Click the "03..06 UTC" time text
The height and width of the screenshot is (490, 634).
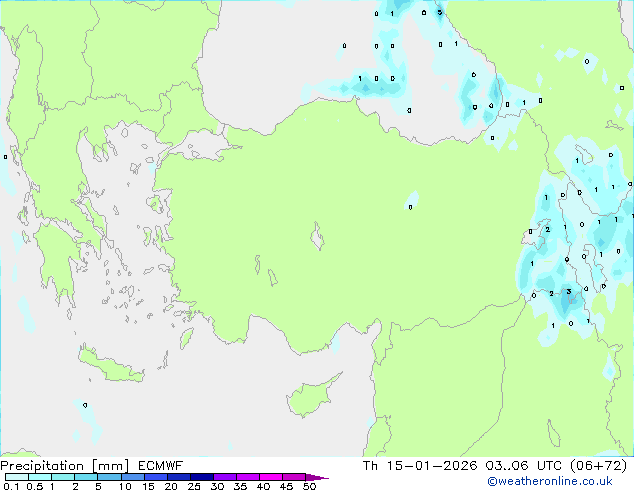pyautogui.click(x=524, y=466)
